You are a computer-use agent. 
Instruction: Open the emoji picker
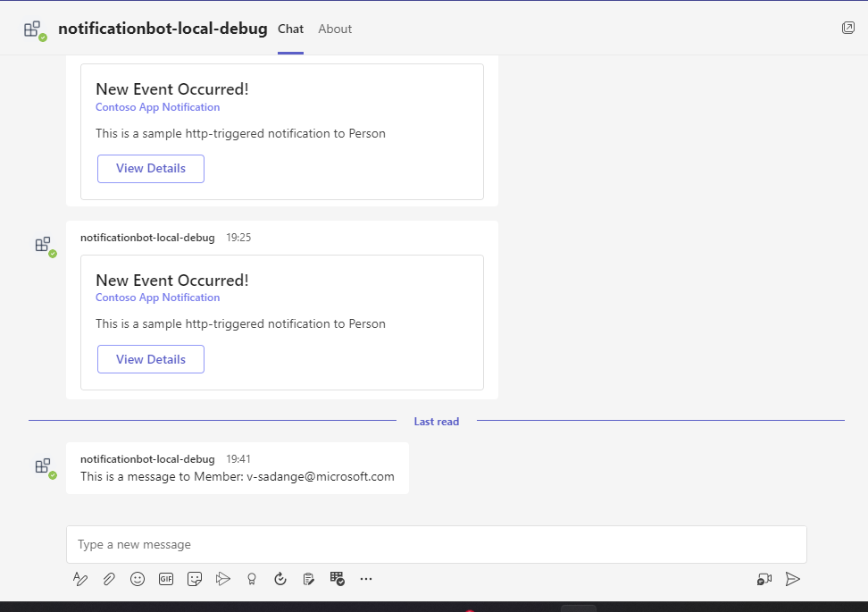(138, 578)
